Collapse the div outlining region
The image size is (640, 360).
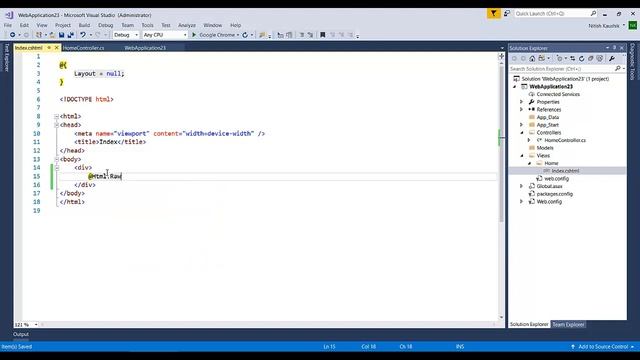click(57, 168)
